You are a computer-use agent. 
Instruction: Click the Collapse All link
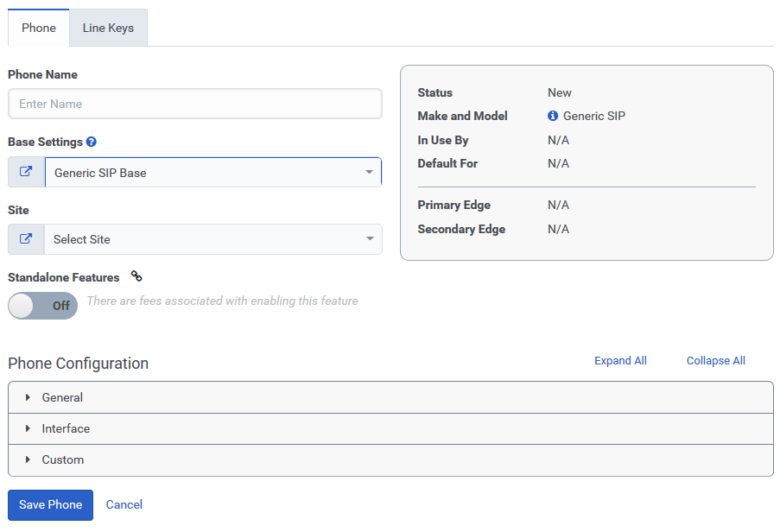pyautogui.click(x=715, y=361)
